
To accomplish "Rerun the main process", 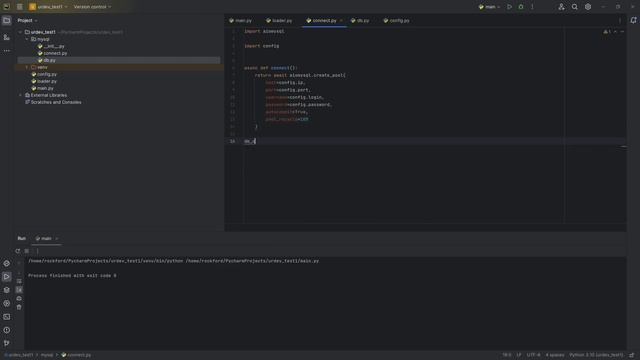I will click(18, 251).
